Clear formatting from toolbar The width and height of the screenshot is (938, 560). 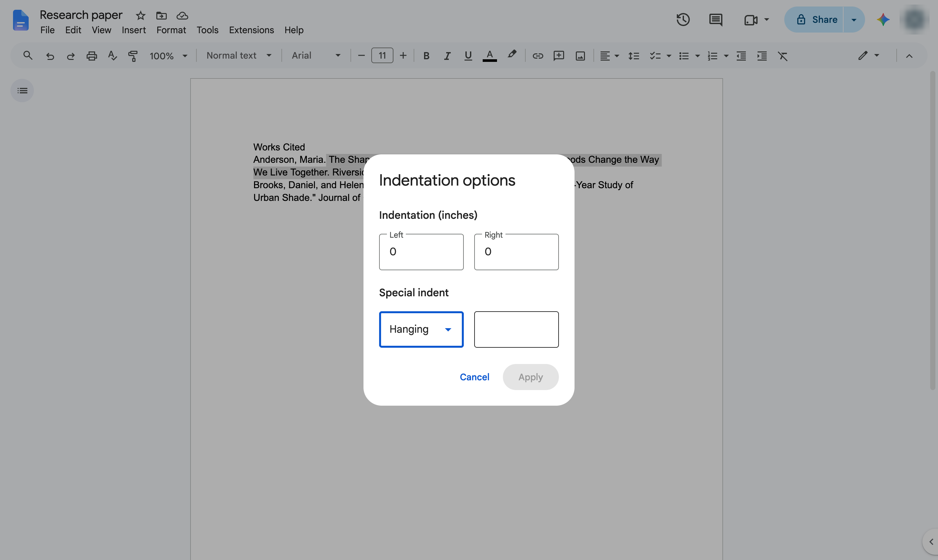click(x=783, y=56)
